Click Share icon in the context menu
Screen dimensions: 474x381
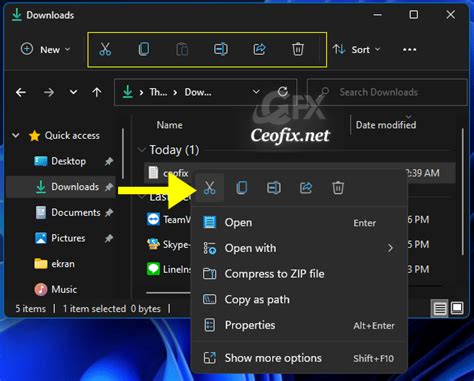306,188
